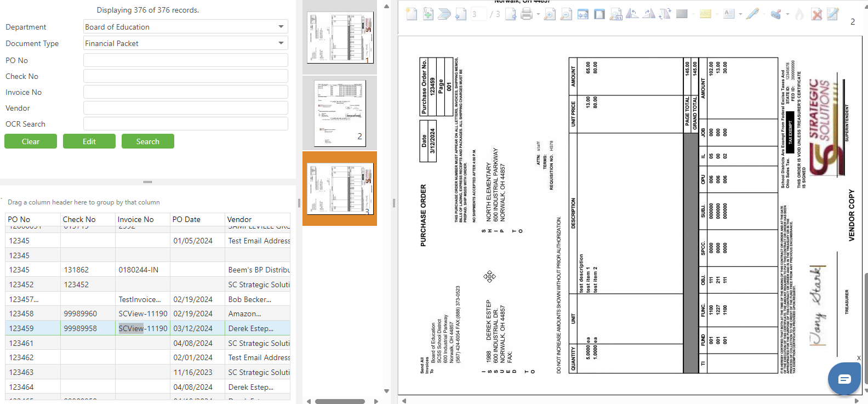Click the Invoice No input field
The image size is (868, 404).
pyautogui.click(x=186, y=92)
